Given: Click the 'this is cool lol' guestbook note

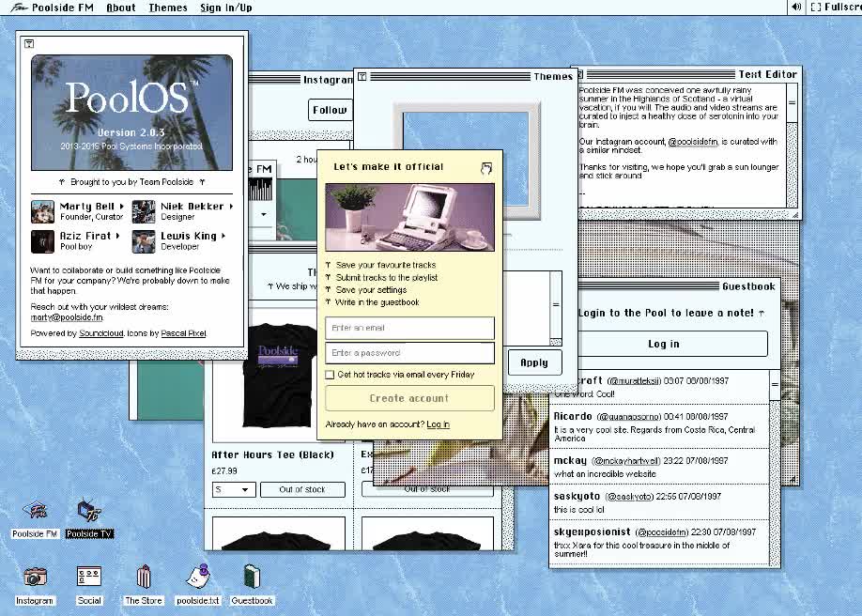Looking at the screenshot, I should (578, 510).
